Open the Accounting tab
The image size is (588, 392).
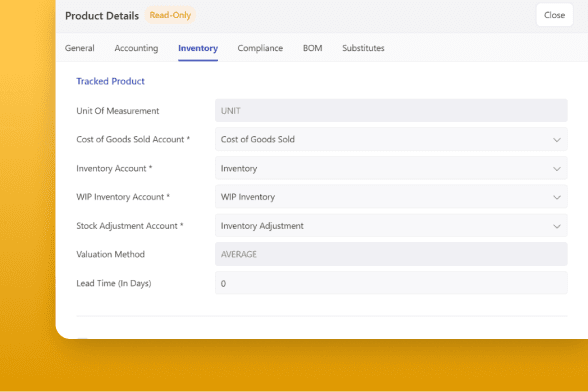pos(136,48)
